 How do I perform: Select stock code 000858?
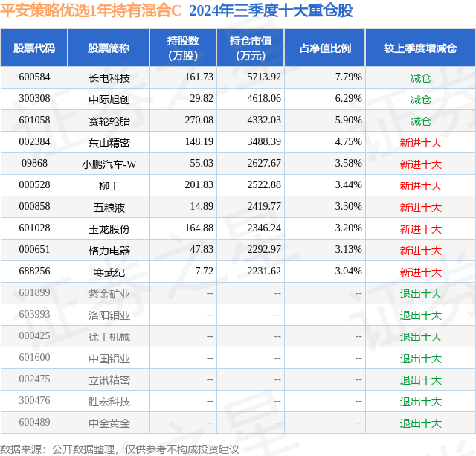pos(34,207)
